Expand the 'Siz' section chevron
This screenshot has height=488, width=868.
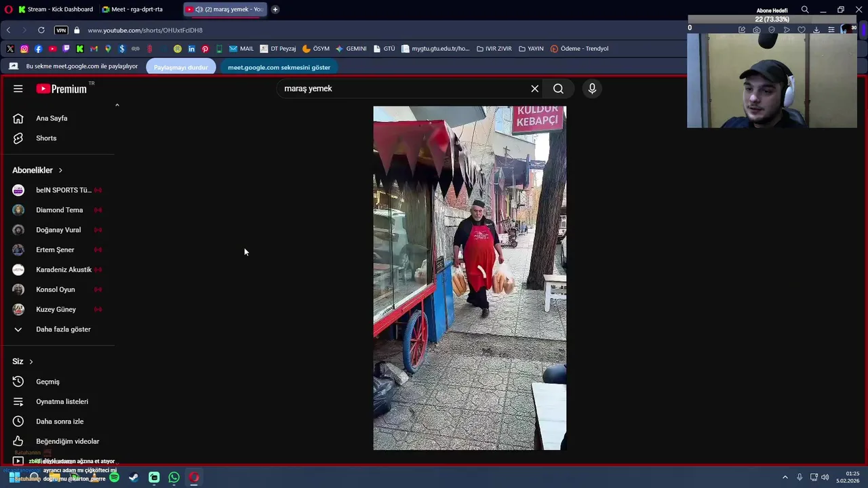click(x=31, y=362)
